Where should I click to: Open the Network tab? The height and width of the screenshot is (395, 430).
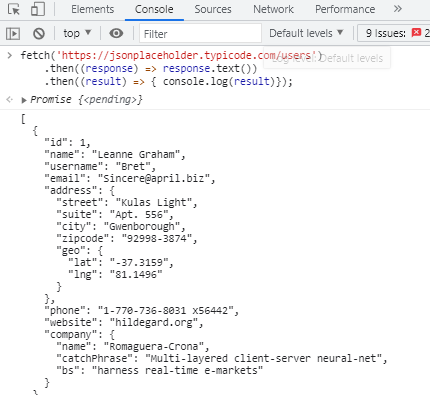(x=273, y=9)
